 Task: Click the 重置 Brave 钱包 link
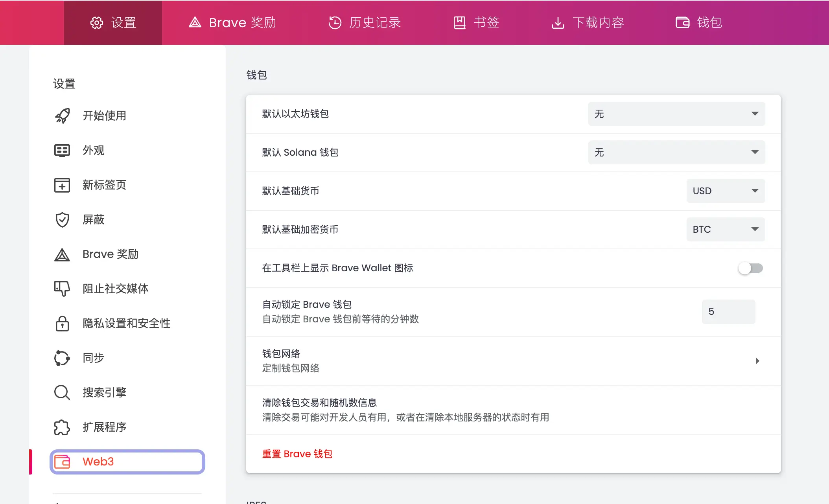[x=297, y=454]
